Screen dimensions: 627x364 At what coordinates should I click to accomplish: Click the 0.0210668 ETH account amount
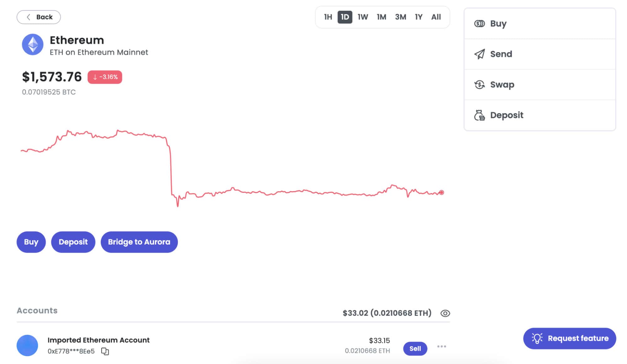[367, 351]
